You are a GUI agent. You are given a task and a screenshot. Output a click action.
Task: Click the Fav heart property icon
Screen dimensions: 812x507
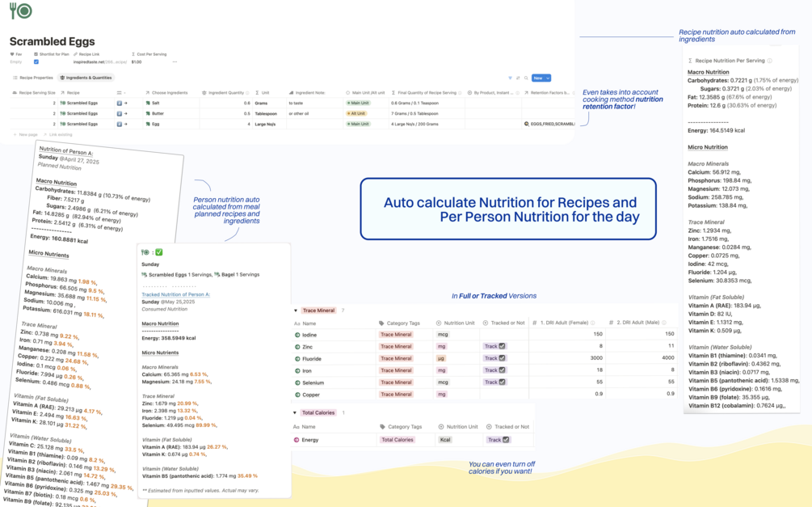[12, 54]
